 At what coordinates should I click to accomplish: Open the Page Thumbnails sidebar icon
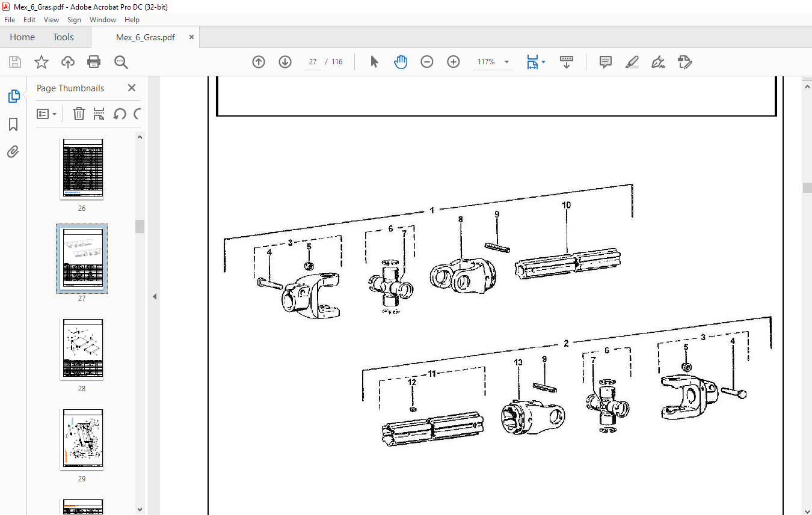13,96
